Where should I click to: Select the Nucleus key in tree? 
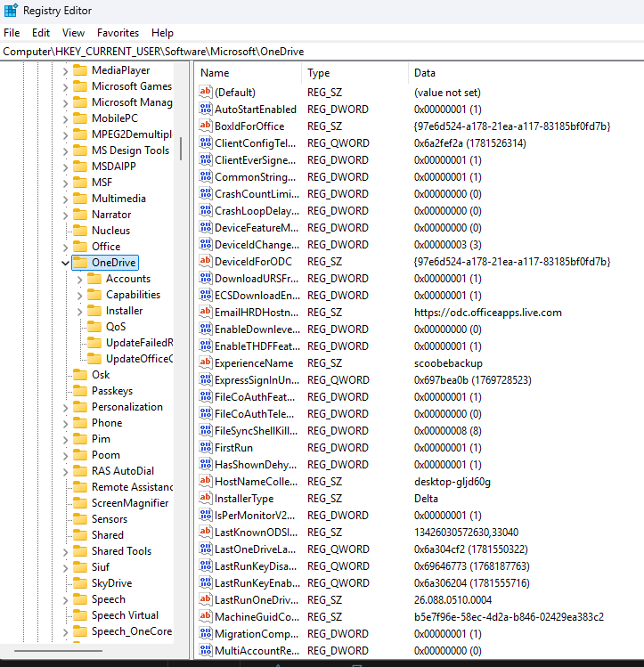[x=110, y=230]
